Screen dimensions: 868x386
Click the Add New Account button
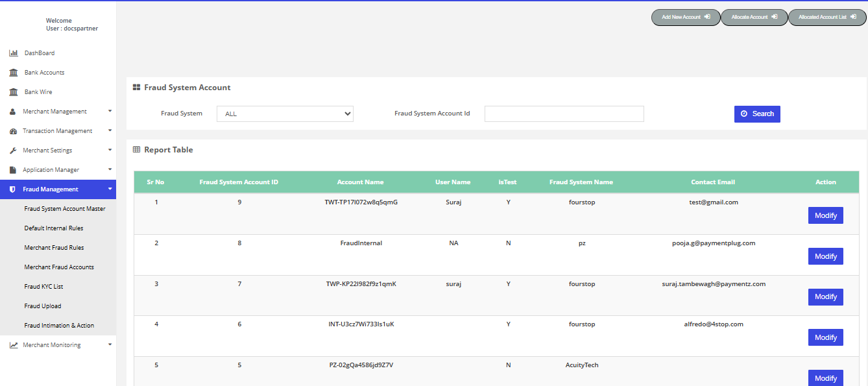[x=686, y=18]
